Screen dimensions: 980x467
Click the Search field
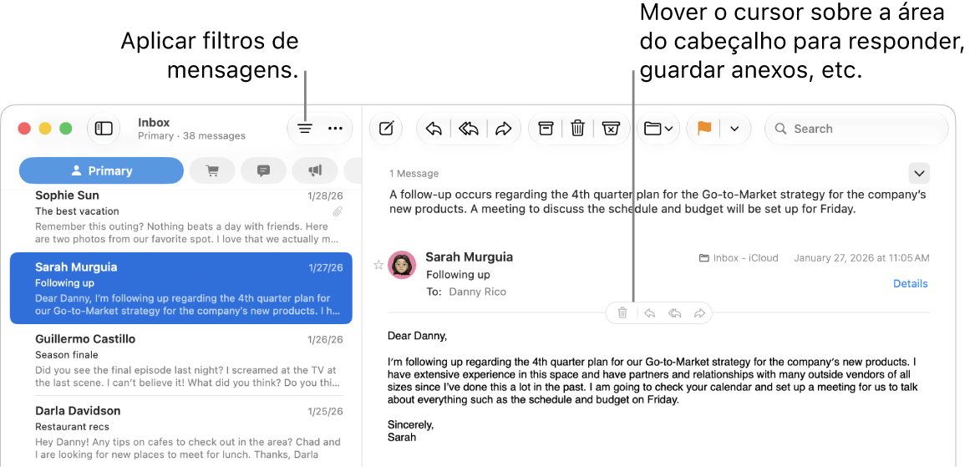(856, 129)
